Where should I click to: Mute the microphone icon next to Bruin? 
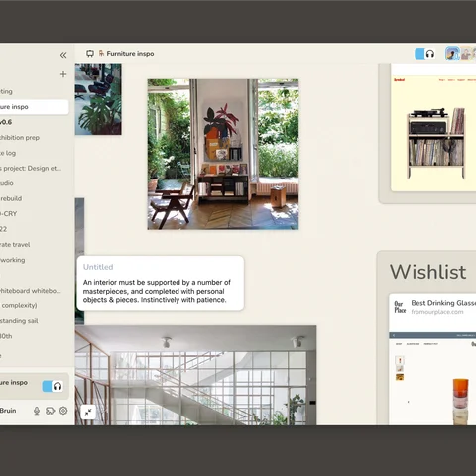pos(37,411)
